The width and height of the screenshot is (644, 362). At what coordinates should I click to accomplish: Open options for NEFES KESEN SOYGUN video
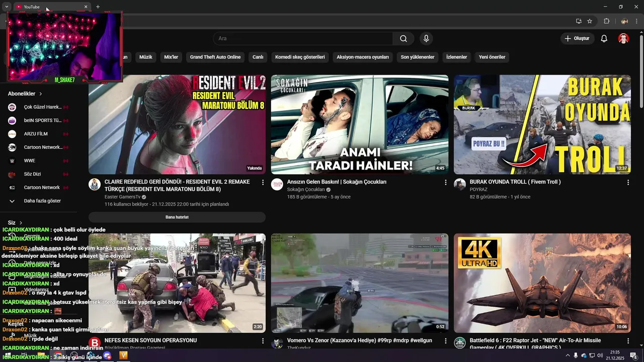point(263,341)
